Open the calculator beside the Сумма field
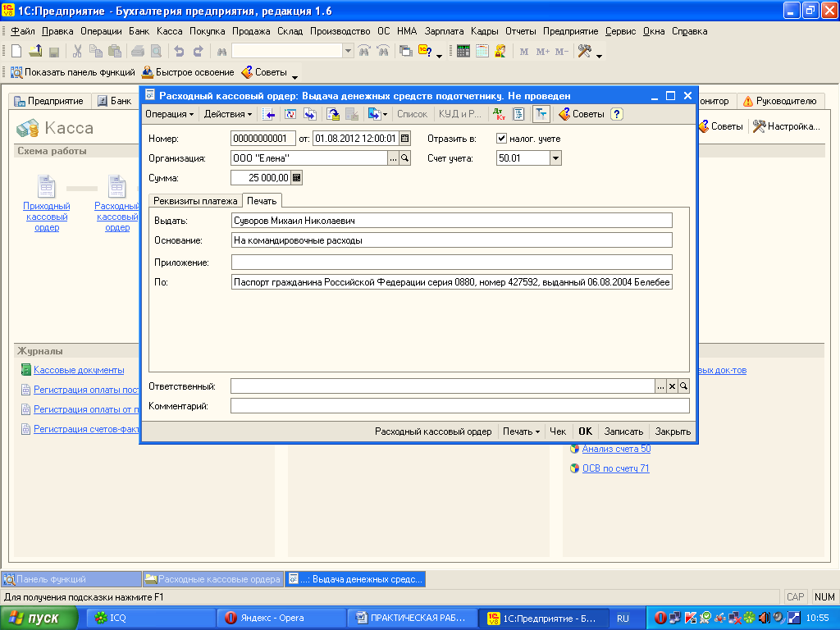This screenshot has height=630, width=840. (296, 178)
